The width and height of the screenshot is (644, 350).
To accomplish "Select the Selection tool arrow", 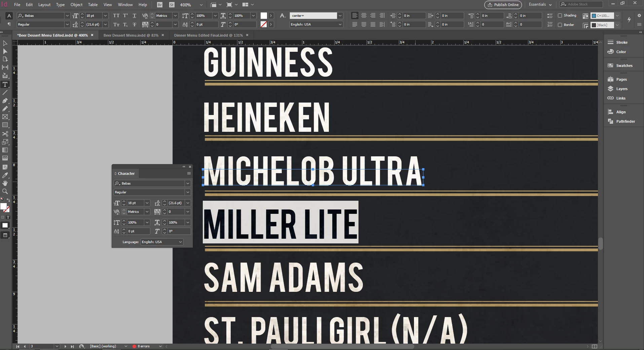I will (5, 43).
